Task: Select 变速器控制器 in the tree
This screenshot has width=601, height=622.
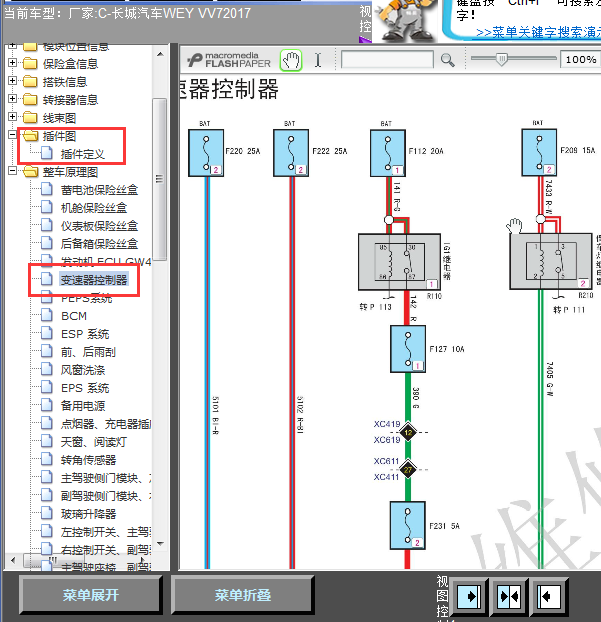Action: [x=94, y=280]
